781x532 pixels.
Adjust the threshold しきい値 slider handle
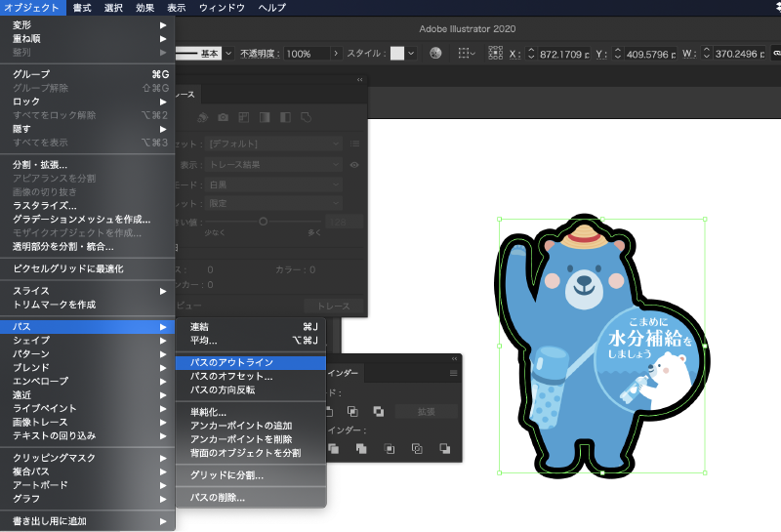pos(263,222)
